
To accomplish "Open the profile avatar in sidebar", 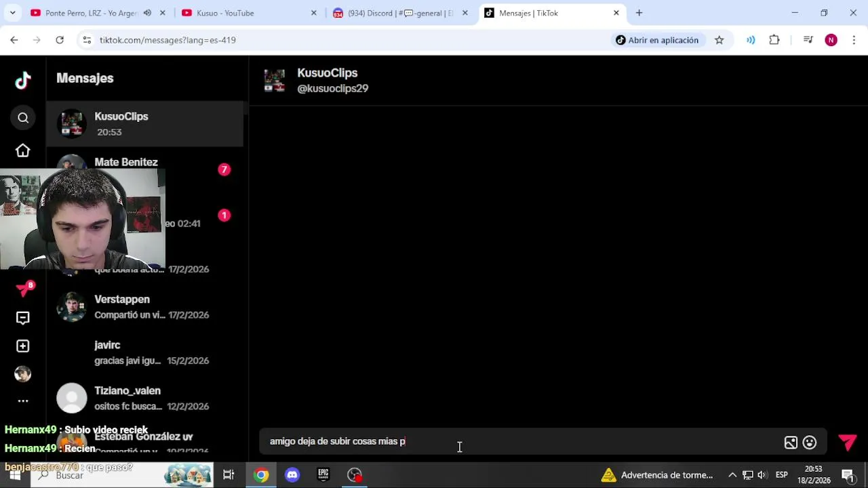I will pyautogui.click(x=23, y=374).
